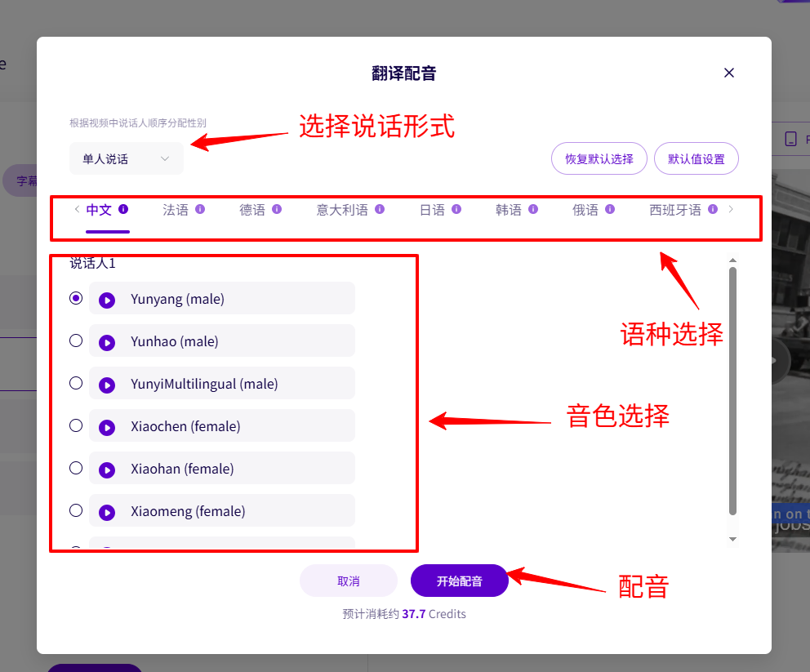
Task: Click the info icon beside 中文 tab
Action: click(x=123, y=209)
